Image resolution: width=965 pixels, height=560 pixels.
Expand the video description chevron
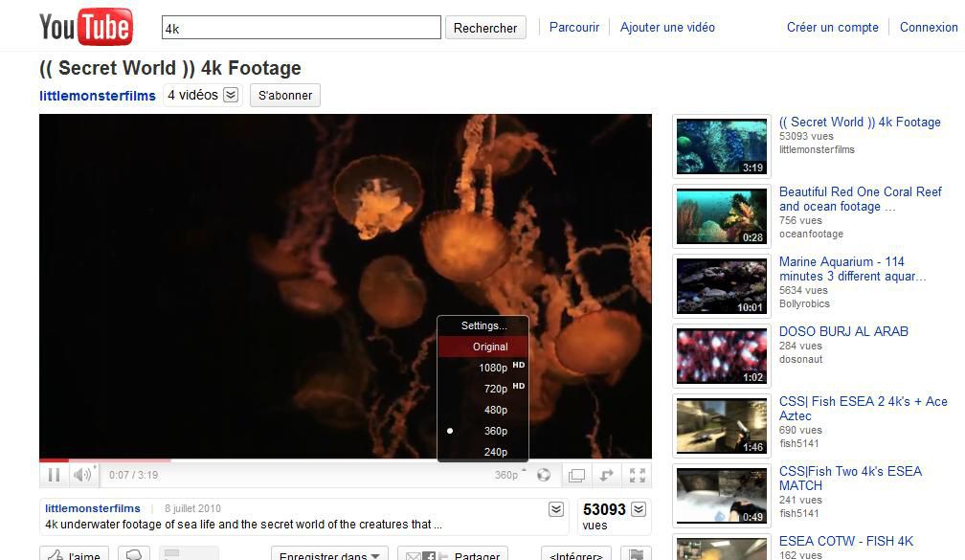tap(556, 509)
